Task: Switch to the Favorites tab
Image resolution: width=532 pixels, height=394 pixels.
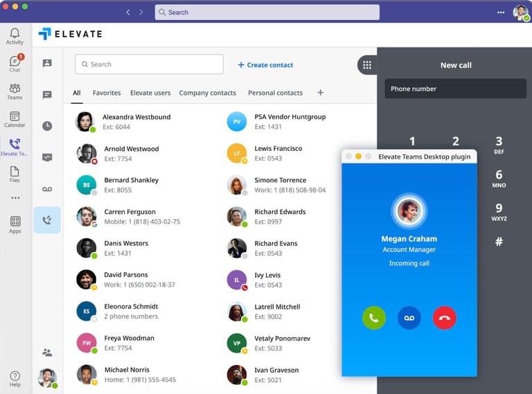Action: pyautogui.click(x=107, y=93)
